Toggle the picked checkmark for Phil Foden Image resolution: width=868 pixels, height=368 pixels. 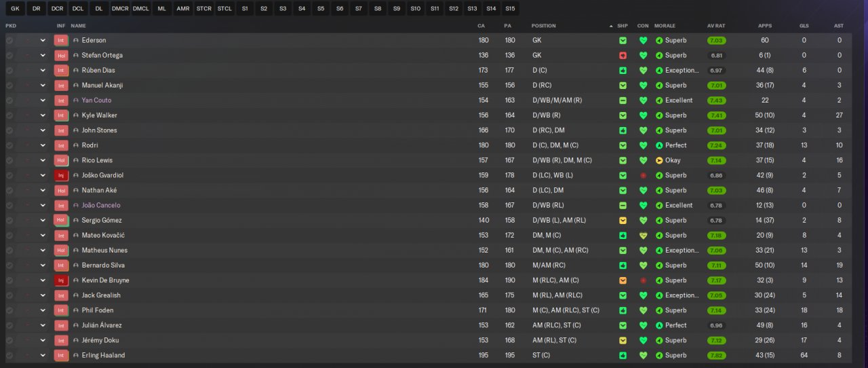tap(9, 310)
